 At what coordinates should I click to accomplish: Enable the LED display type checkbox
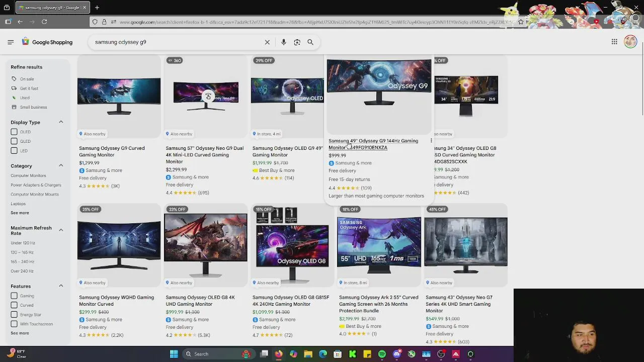14,151
